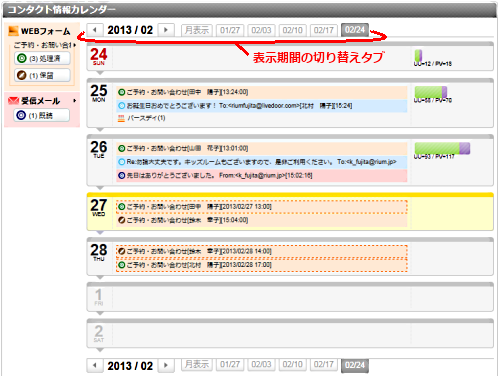The height and width of the screenshot is (376, 500).
Task: Switch to 月表示 tab at top
Action: (x=197, y=30)
